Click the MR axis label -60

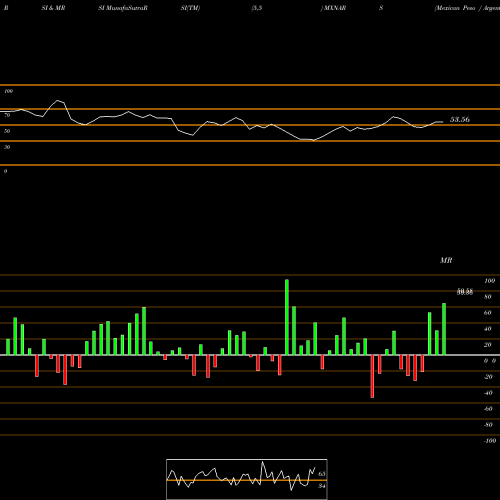pos(488,409)
